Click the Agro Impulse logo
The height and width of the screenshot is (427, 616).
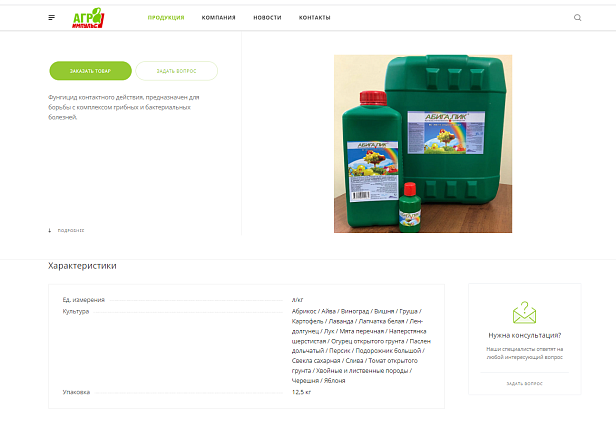[x=88, y=18]
